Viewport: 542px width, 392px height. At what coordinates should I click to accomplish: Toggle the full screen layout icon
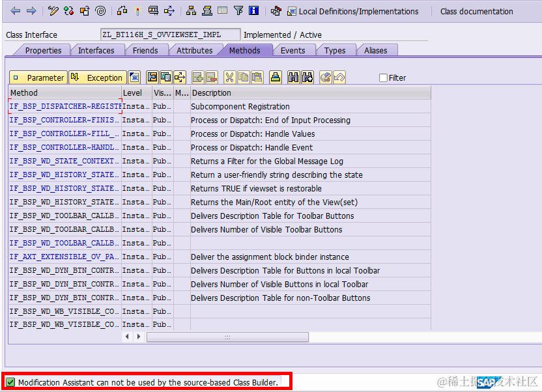223,10
